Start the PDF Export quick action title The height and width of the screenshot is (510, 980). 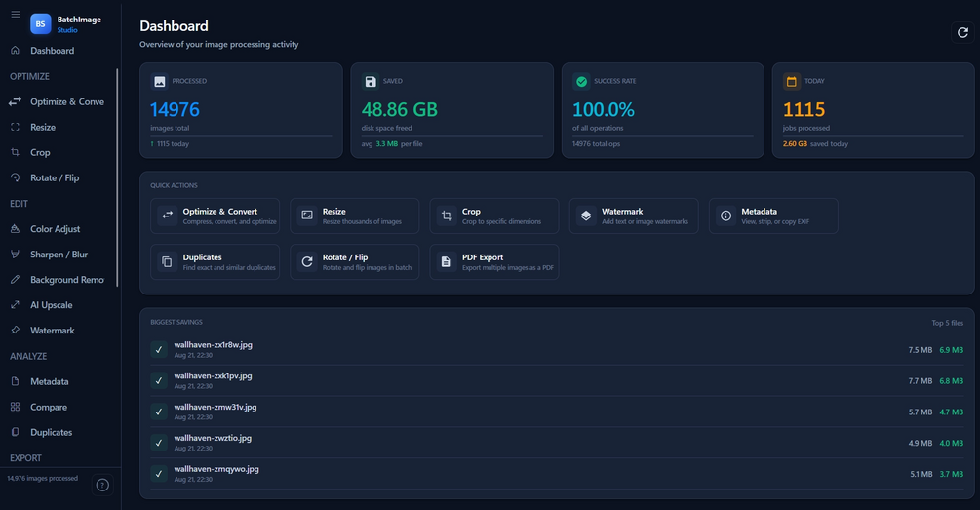point(483,257)
